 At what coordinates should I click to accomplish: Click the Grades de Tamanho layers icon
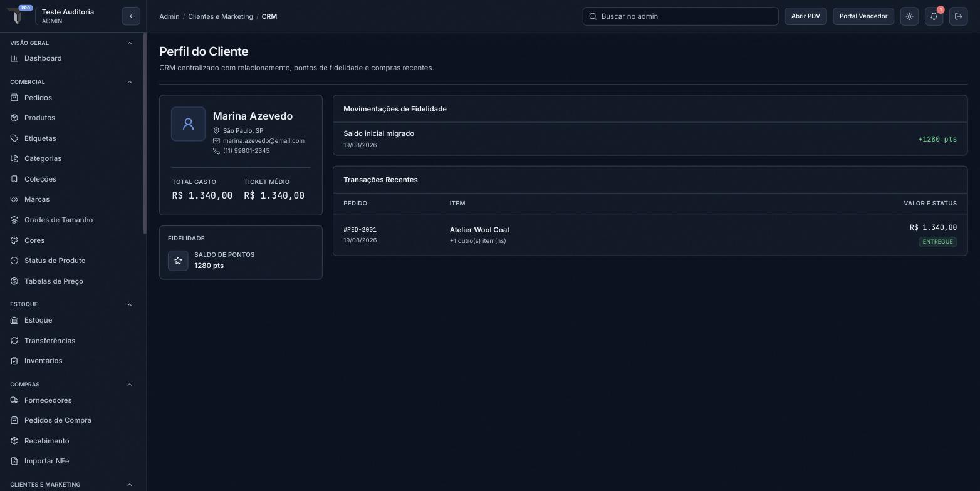click(x=14, y=220)
